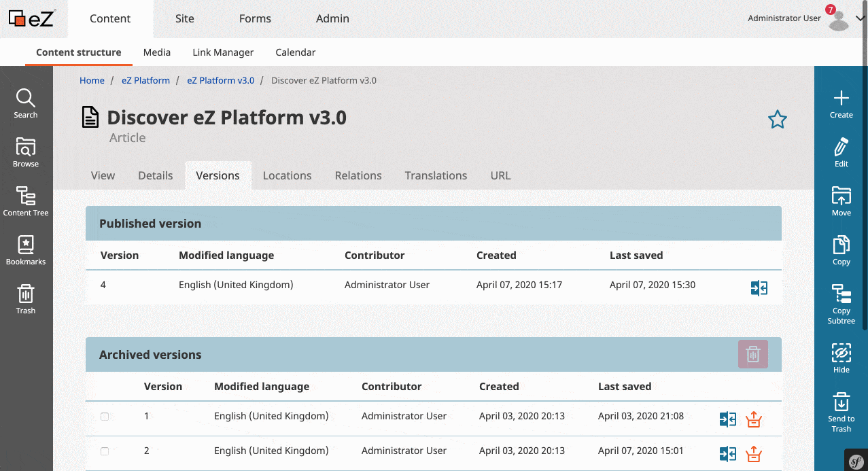
Task: Go to the Forms menu
Action: 255,19
